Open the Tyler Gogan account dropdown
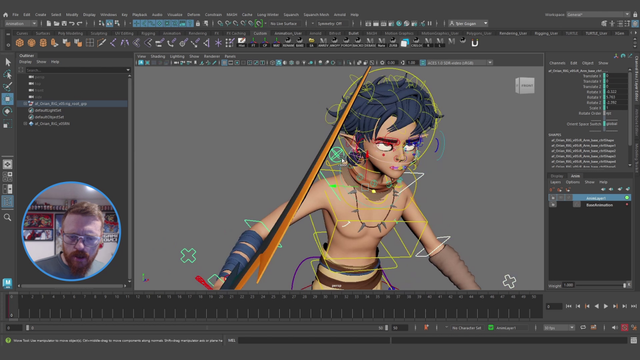The image size is (640, 360). [468, 24]
